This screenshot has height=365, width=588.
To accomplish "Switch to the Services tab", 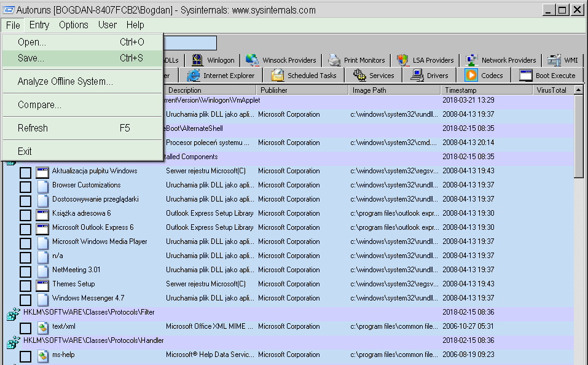I will (x=374, y=76).
